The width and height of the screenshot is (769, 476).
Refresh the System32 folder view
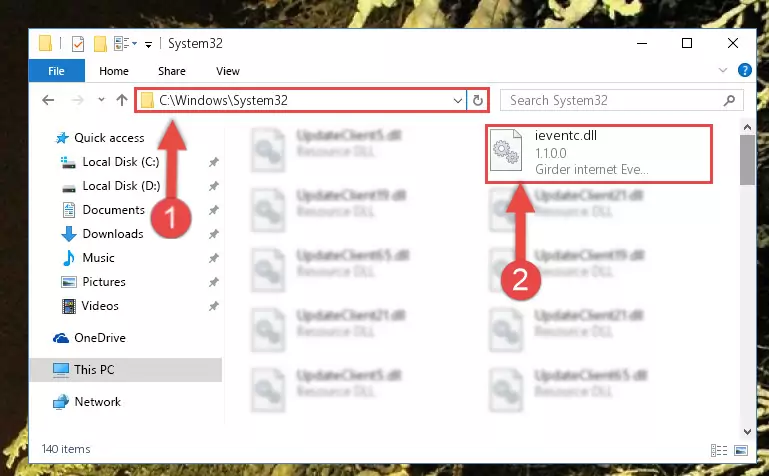coord(478,101)
